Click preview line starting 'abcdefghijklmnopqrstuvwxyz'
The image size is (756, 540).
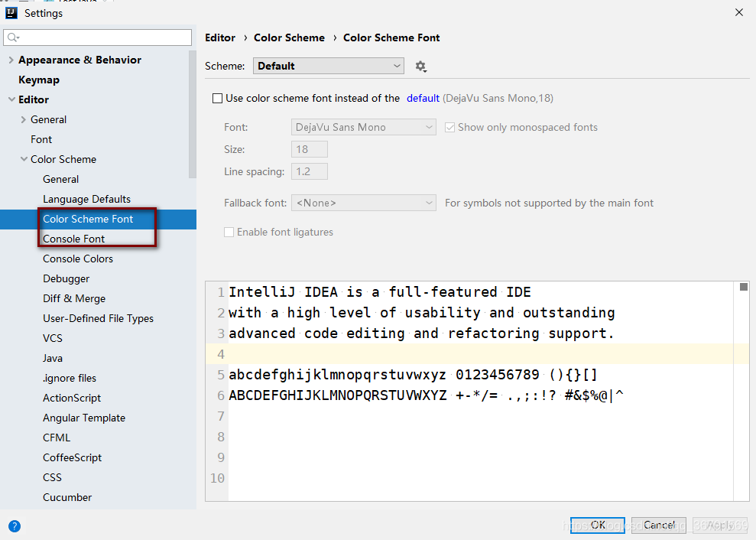(414, 375)
